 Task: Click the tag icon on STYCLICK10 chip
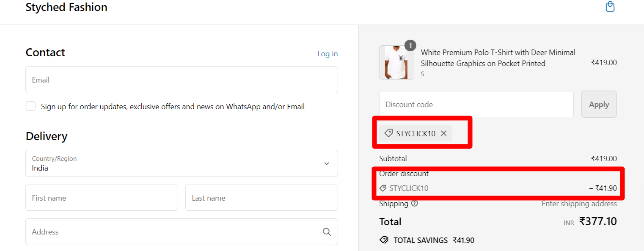tap(388, 133)
